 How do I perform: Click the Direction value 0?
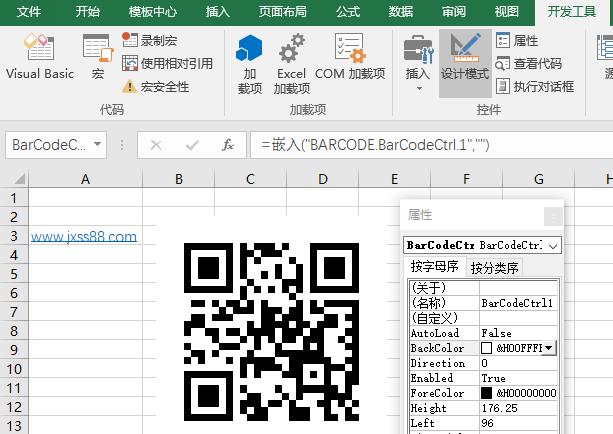pyautogui.click(x=518, y=363)
